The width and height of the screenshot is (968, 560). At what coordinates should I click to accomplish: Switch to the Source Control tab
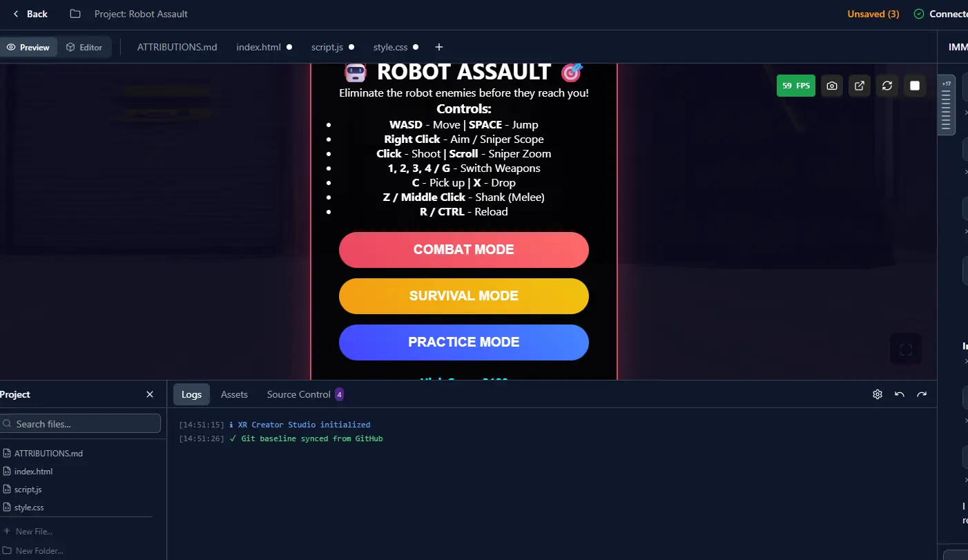coord(299,394)
